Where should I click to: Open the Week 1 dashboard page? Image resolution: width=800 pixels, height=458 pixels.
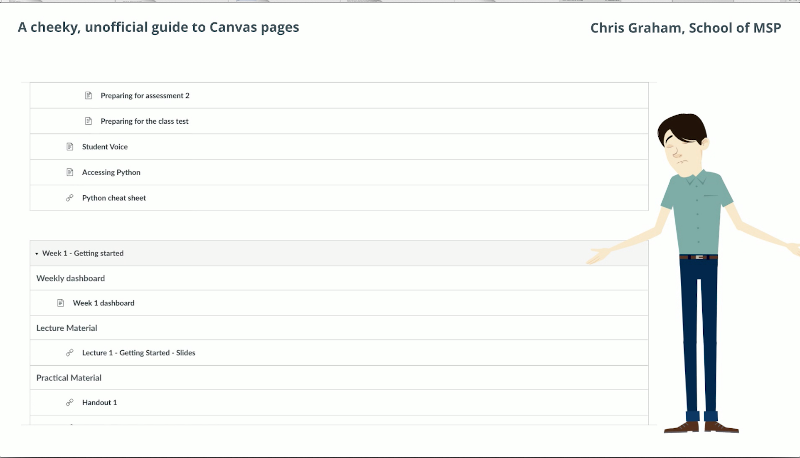pyautogui.click(x=103, y=303)
